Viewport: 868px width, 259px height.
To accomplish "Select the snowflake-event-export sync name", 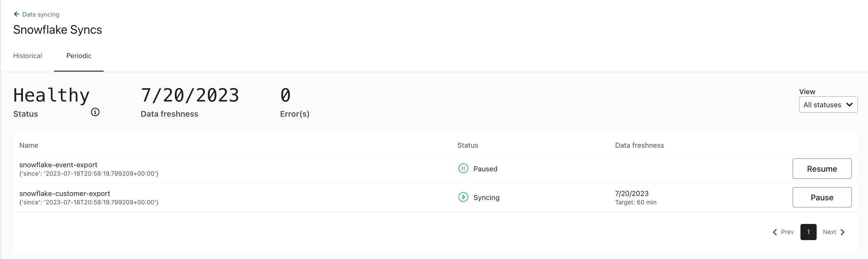I will [58, 165].
